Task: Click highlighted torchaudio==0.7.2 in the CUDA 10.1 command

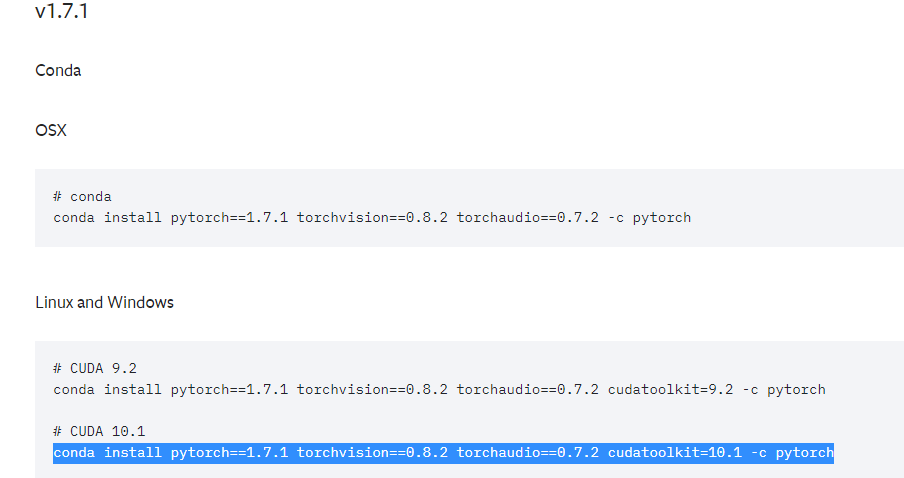Action: [528, 453]
